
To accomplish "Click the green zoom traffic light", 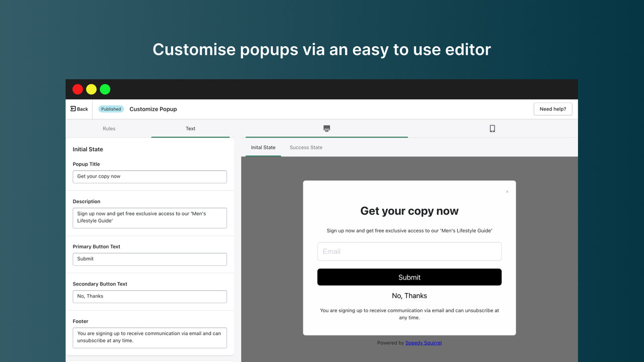I will pyautogui.click(x=105, y=89).
